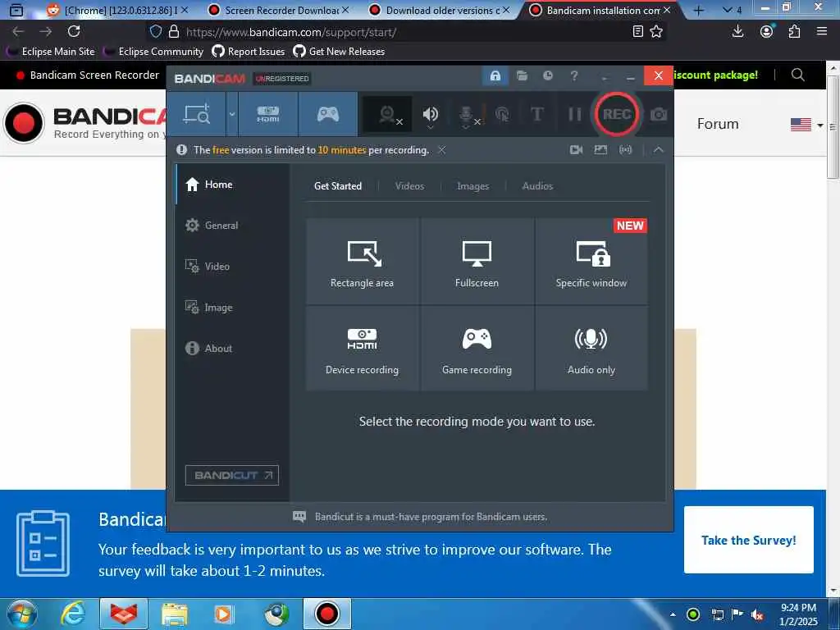Screen dimensions: 840x630
Task: Select screen recording mode icon in Bandicam toolbar
Action: [197, 114]
